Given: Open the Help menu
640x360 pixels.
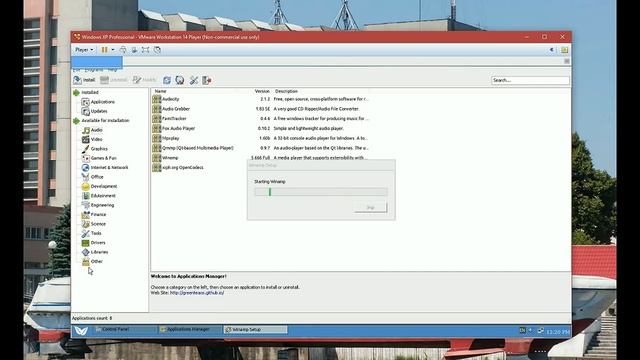Looking at the screenshot, I should [112, 70].
